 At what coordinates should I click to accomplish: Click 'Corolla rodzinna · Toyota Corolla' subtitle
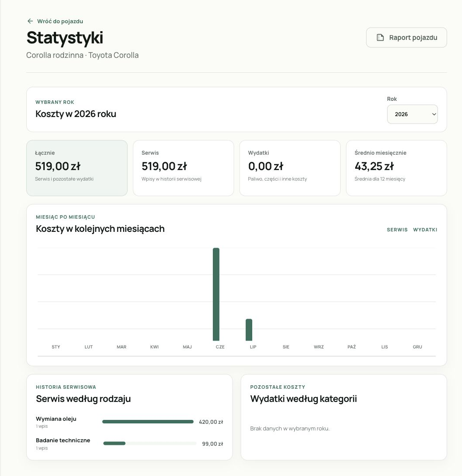(82, 55)
